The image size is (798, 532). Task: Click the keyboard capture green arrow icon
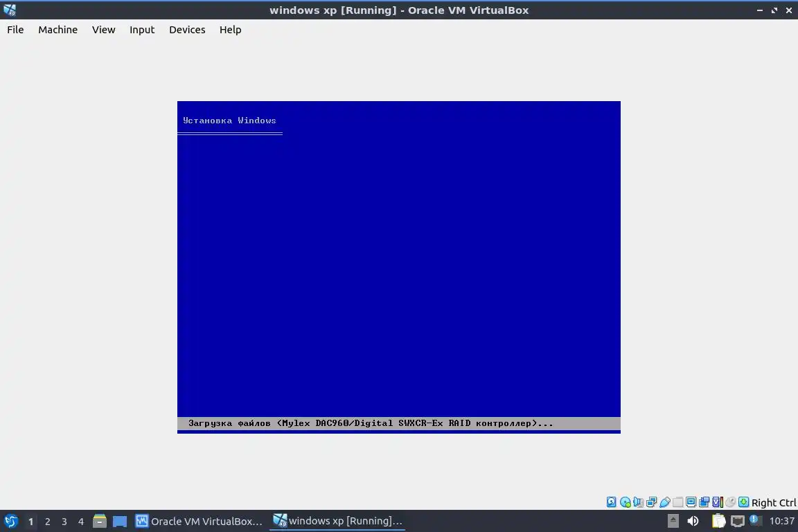(743, 502)
